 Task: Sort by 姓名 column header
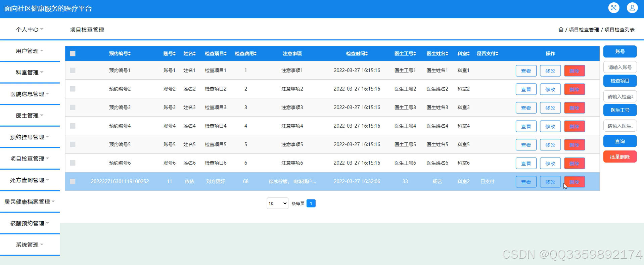(189, 54)
